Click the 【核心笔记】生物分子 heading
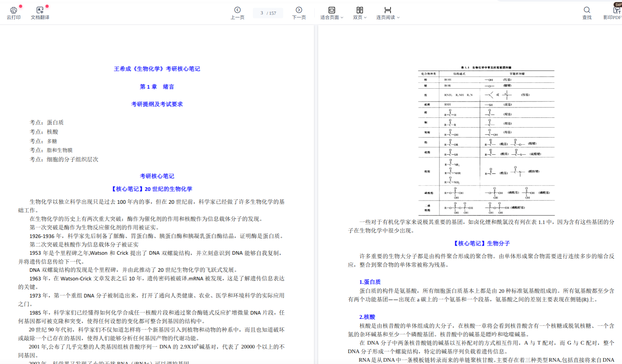The image size is (622, 364). tap(481, 243)
